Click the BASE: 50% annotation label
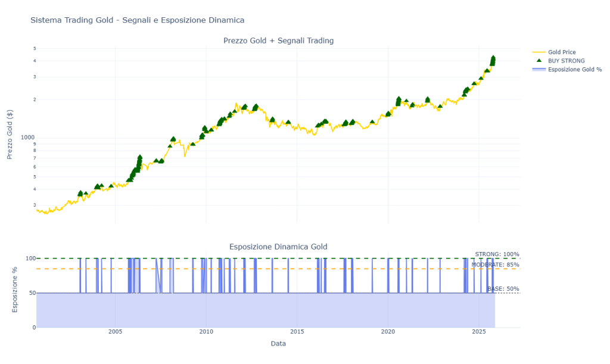This screenshot has width=610, height=364. point(505,288)
